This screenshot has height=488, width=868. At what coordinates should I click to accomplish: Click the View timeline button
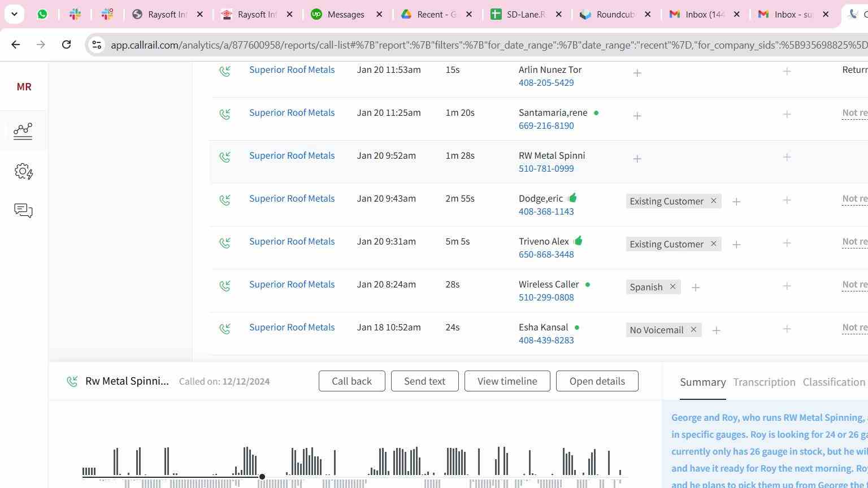[507, 381]
